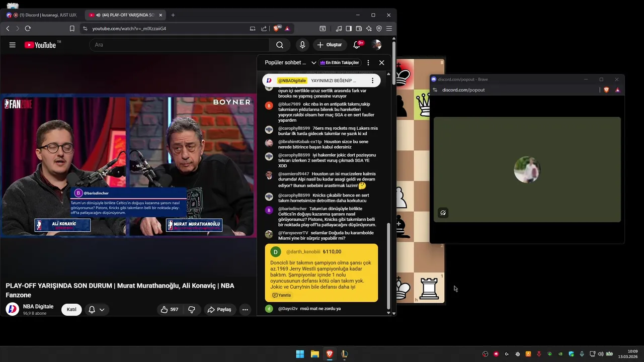Open volume speaker icon in system tray
644x362 pixels.
[x=600, y=354]
